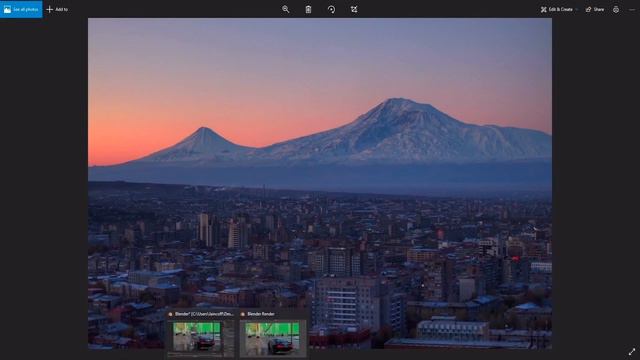This screenshot has width=640, height=360.
Task: Open the crop tool icon
Action: [x=354, y=9]
